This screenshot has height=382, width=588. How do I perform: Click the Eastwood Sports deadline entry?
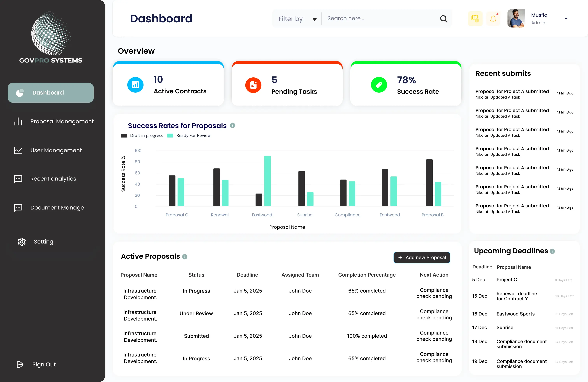[515, 314]
